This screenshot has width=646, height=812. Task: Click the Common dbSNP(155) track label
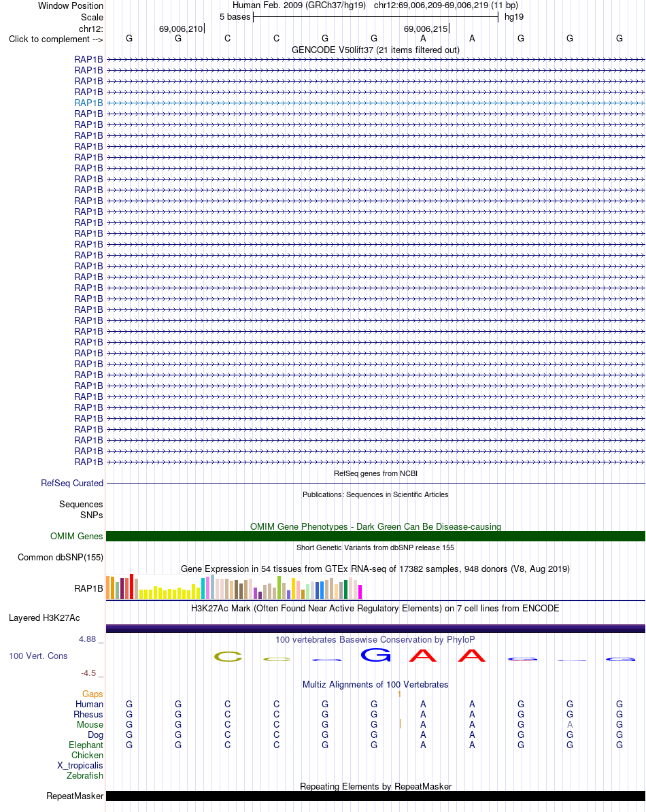coord(61,558)
